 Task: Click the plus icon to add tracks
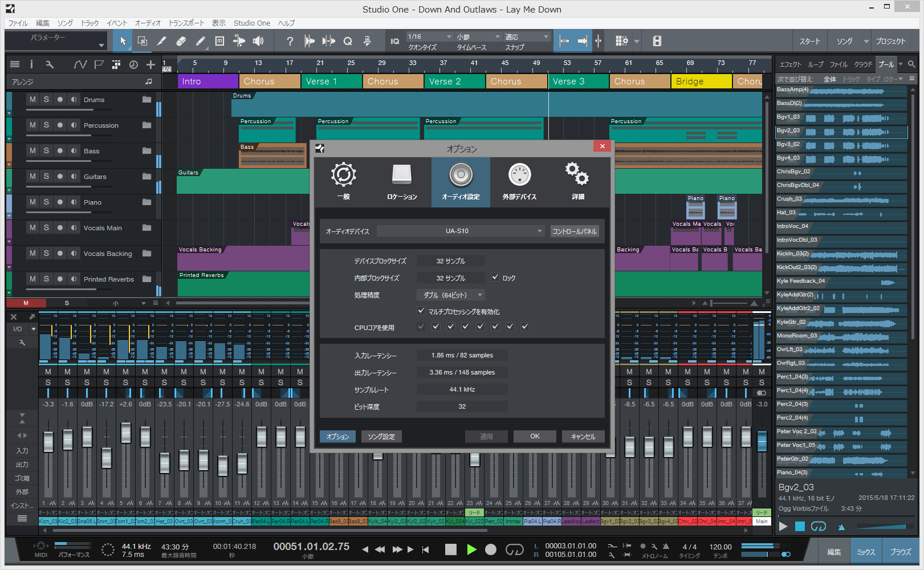(x=150, y=64)
